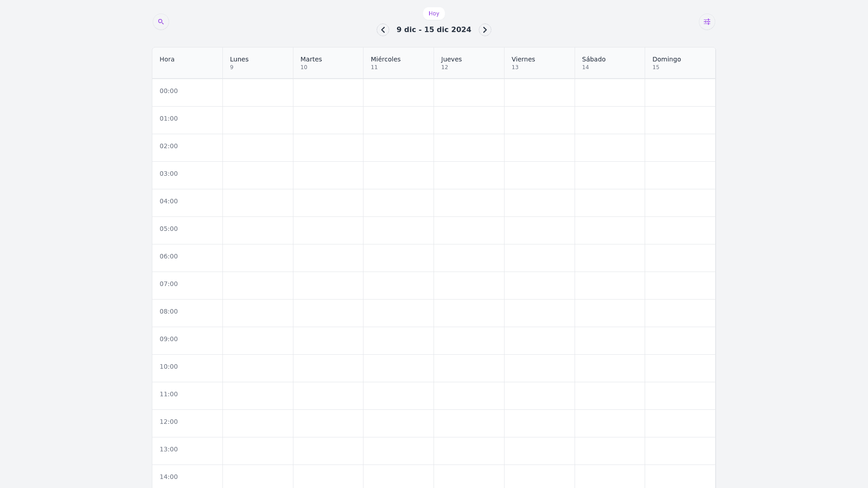Select the Sábado 14 column header
The height and width of the screenshot is (488, 868).
click(x=610, y=63)
